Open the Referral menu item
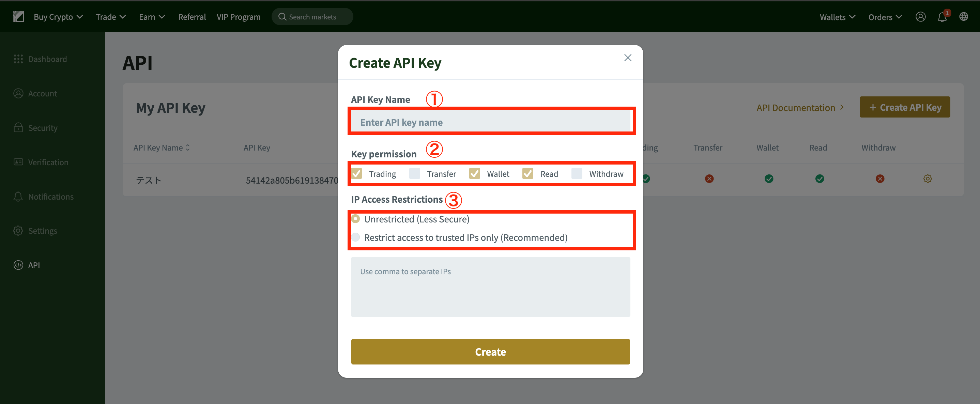This screenshot has width=980, height=404. pos(192,17)
